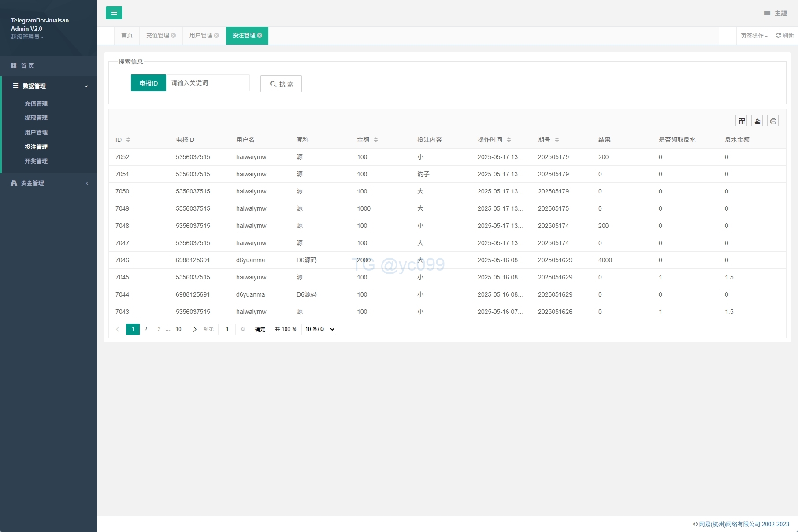Viewport: 798px width, 532px height.
Task: Open the 页签操作 dropdown
Action: click(754, 36)
